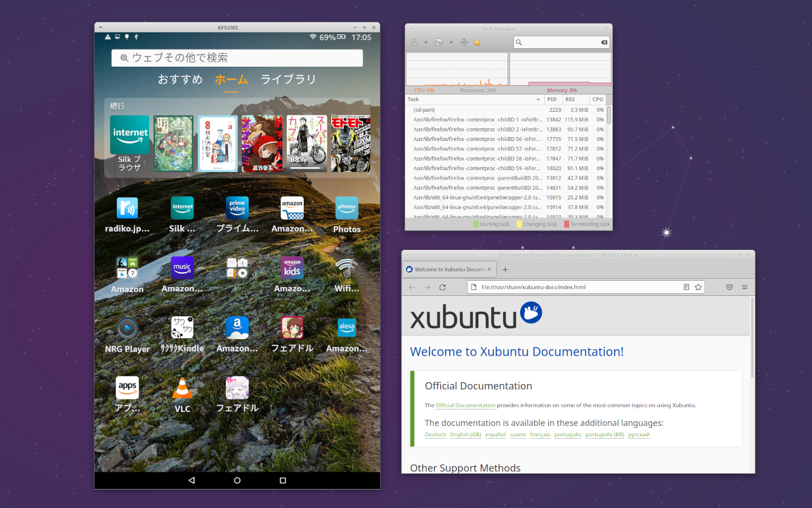812x508 pixels.
Task: Open Firefox Pocket save icon
Action: click(730, 287)
